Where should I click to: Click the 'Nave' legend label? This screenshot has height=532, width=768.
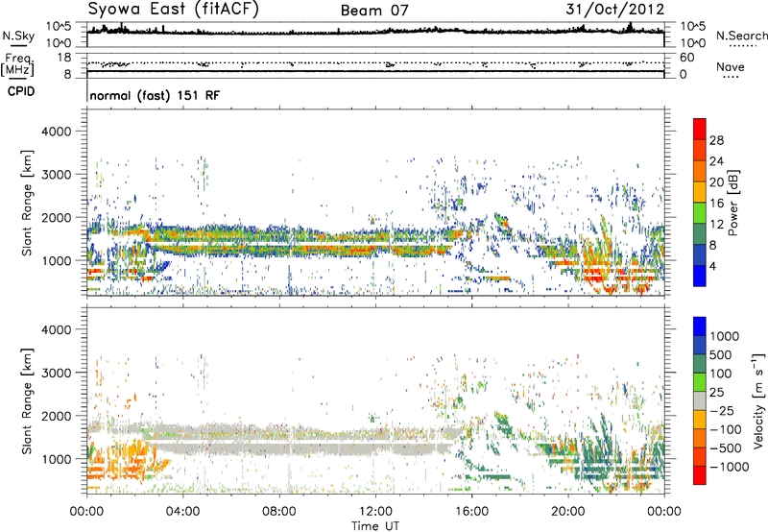pyautogui.click(x=731, y=66)
